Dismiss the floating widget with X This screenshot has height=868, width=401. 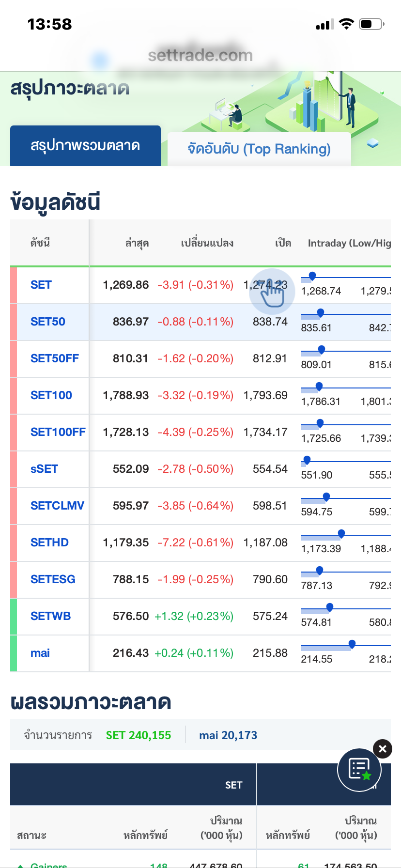[x=383, y=749]
